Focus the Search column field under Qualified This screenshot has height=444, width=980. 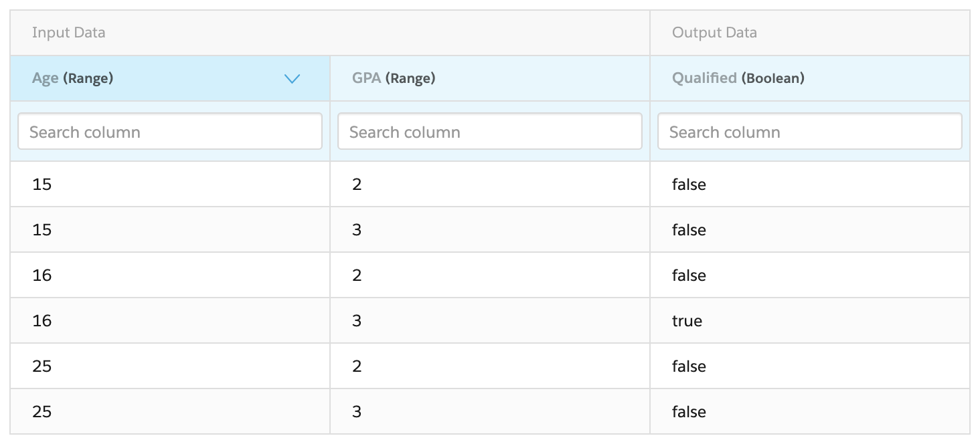click(x=810, y=131)
